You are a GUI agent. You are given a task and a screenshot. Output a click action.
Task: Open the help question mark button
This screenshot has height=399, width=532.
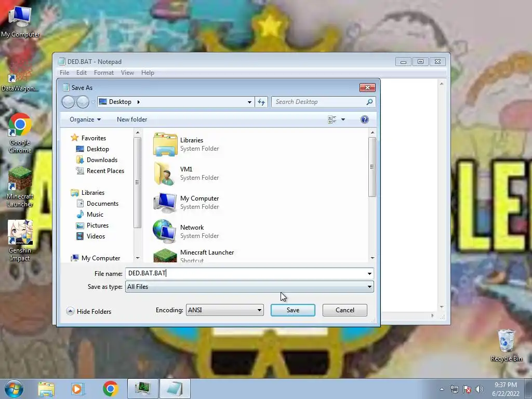(364, 119)
